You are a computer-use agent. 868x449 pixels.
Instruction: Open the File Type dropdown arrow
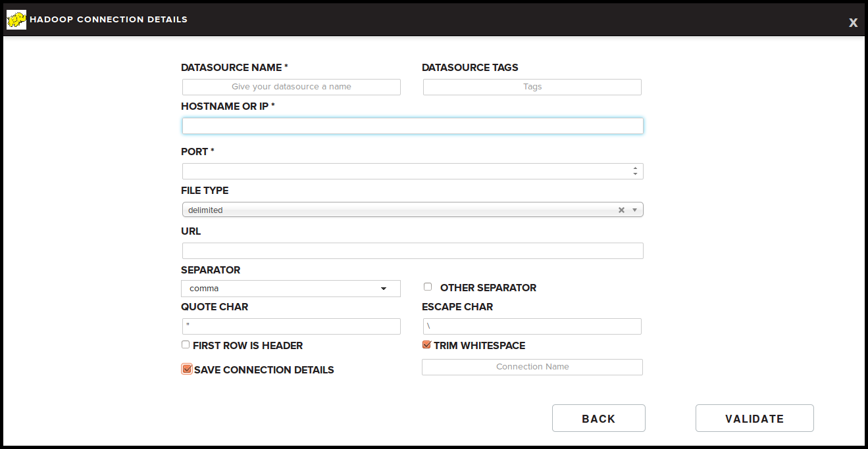pos(635,210)
